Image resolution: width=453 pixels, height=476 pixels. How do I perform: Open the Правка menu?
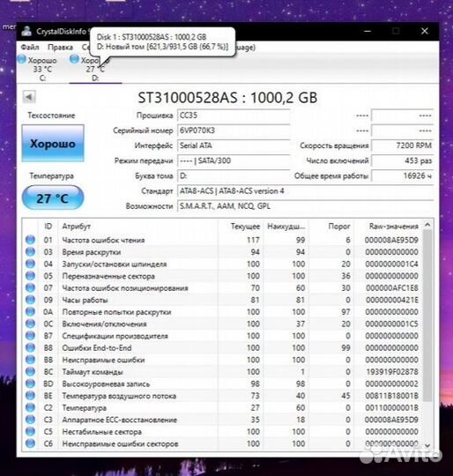click(60, 48)
